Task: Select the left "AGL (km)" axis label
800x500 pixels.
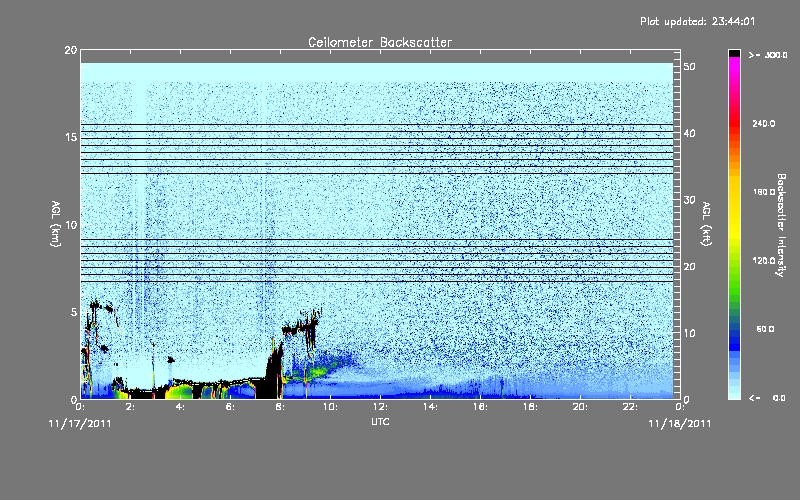Action: (56, 224)
